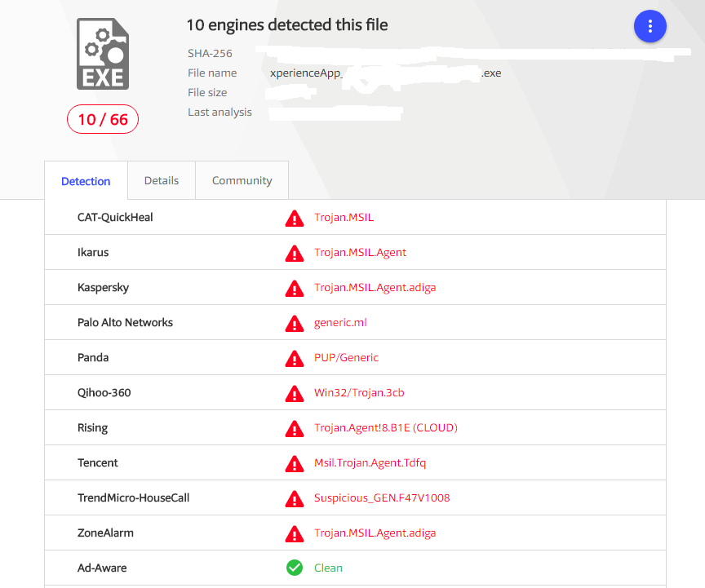Screen dimensions: 705x588
Task: Select the Ikarus engine name
Action: pos(93,252)
